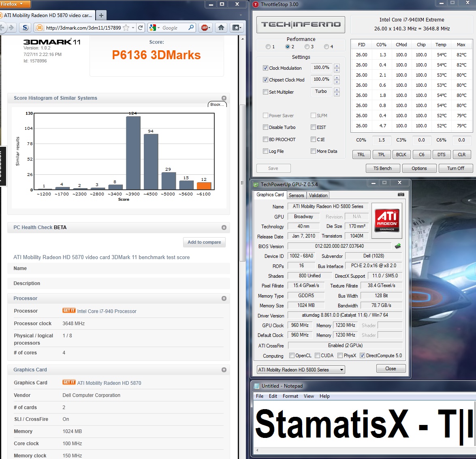This screenshot has height=459, width=476.
Task: Open the Notepad Format menu
Action: 290,396
